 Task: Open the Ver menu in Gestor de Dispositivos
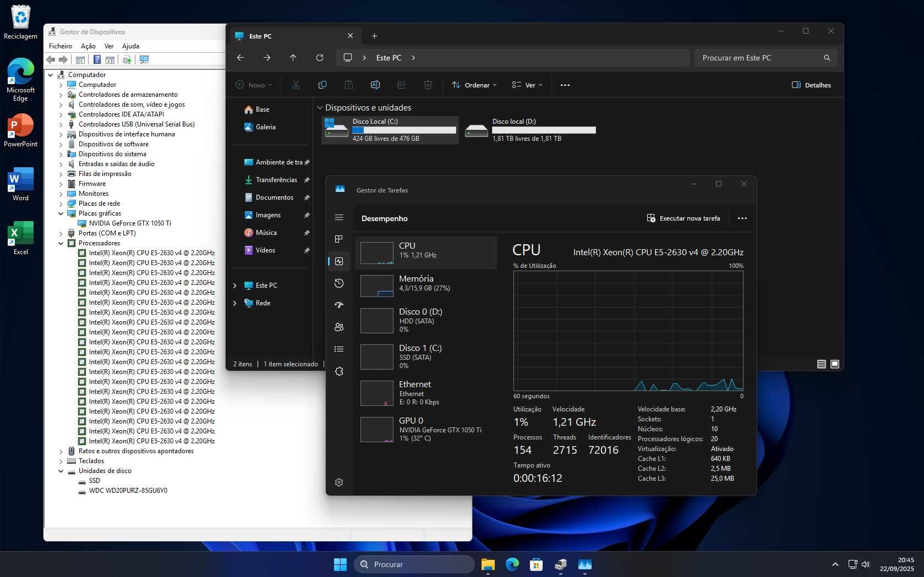coord(109,46)
